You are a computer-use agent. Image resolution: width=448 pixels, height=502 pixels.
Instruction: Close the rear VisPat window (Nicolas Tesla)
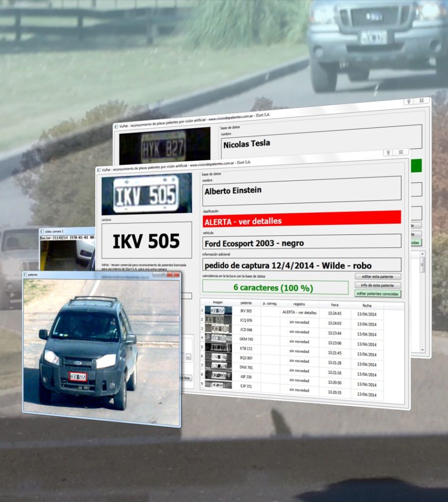422,100
